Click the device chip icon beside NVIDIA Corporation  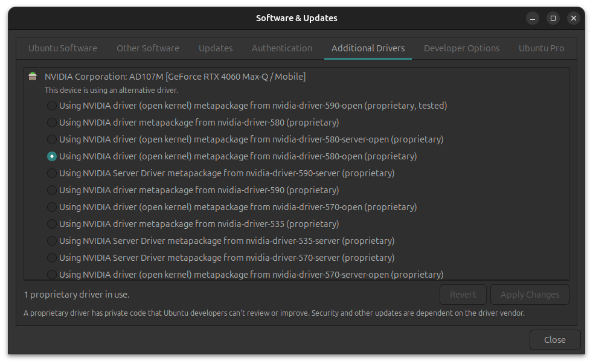[32, 76]
